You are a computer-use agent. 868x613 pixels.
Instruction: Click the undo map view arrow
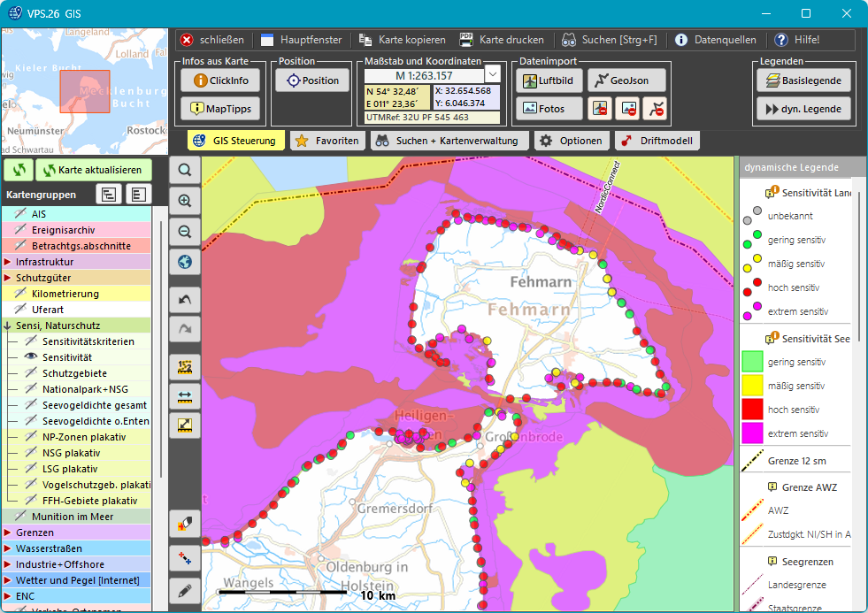pyautogui.click(x=185, y=301)
